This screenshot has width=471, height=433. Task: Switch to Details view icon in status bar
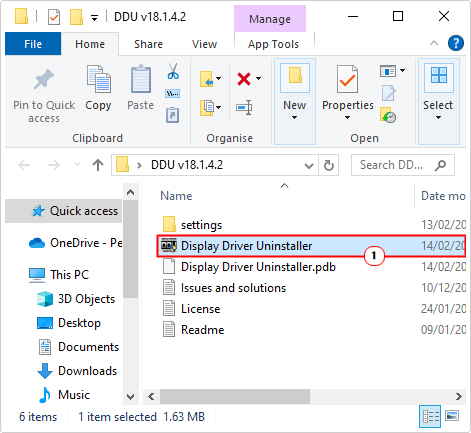(430, 416)
